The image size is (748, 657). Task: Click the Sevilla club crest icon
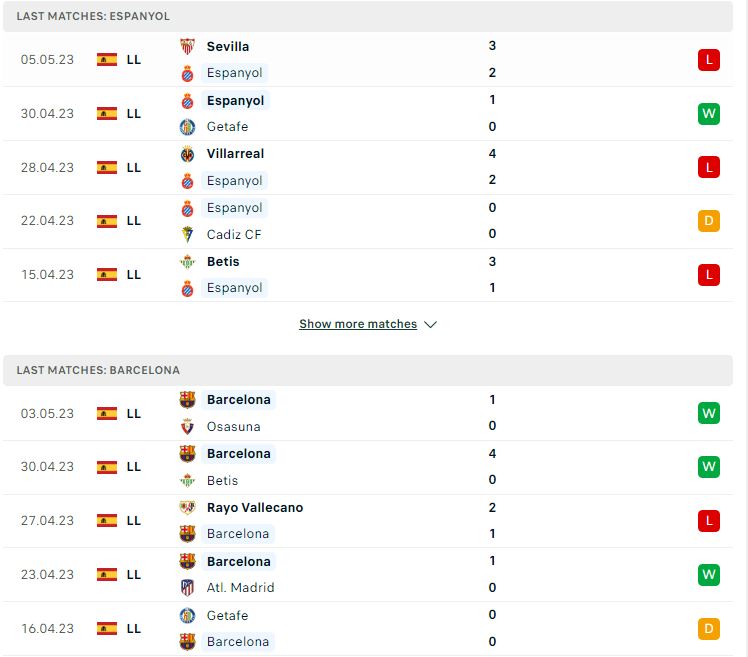(187, 46)
